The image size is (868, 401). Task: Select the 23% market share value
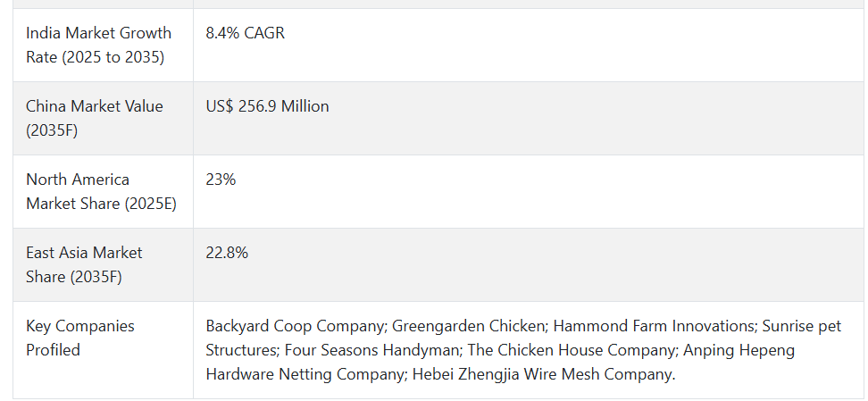(x=221, y=180)
